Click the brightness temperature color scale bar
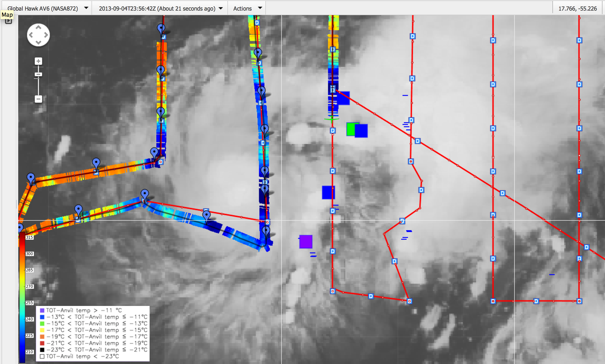 click(x=22, y=295)
